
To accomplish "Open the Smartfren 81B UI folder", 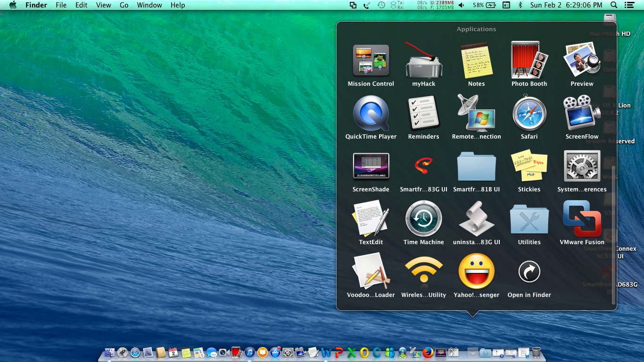I will tap(477, 166).
